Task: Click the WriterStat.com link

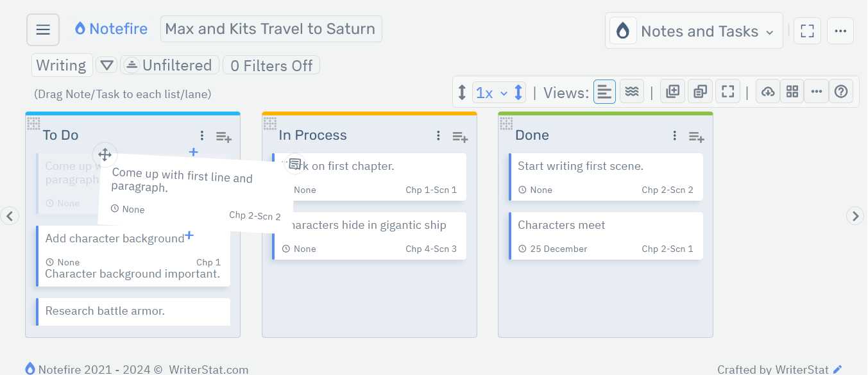Action: 208,369
